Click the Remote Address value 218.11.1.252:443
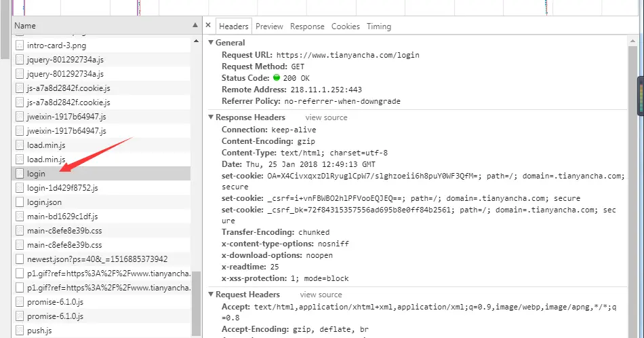Image resolution: width=644 pixels, height=338 pixels. (326, 90)
